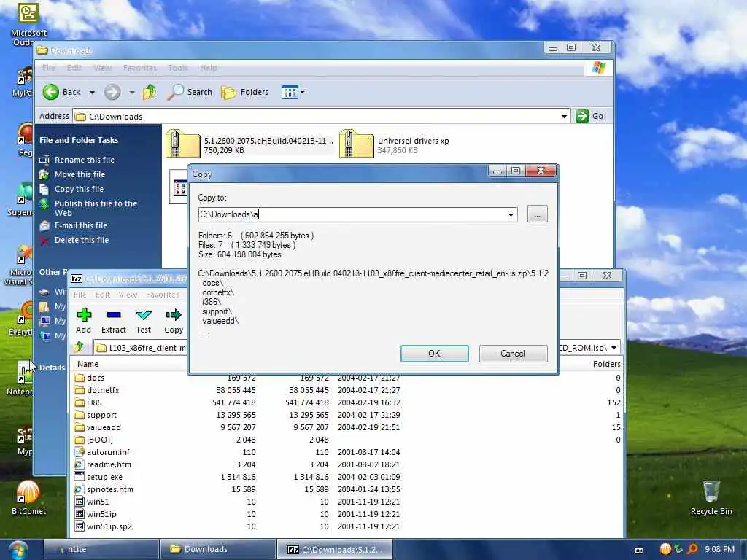
Task: Open the 7-Zip View menu
Action: 128,295
